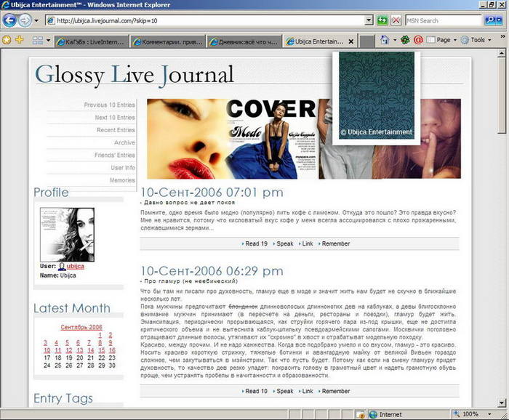
Task: Switch to the КаГэбэ LiveIntern tab
Action: [92, 41]
